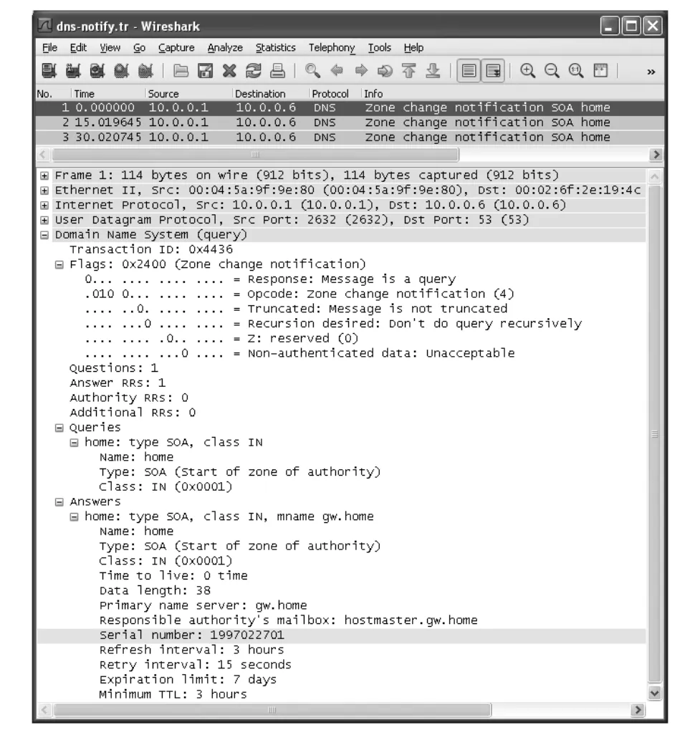Select packet 3 at time 30.020745
This screenshot has width=700, height=735.
coord(350,138)
